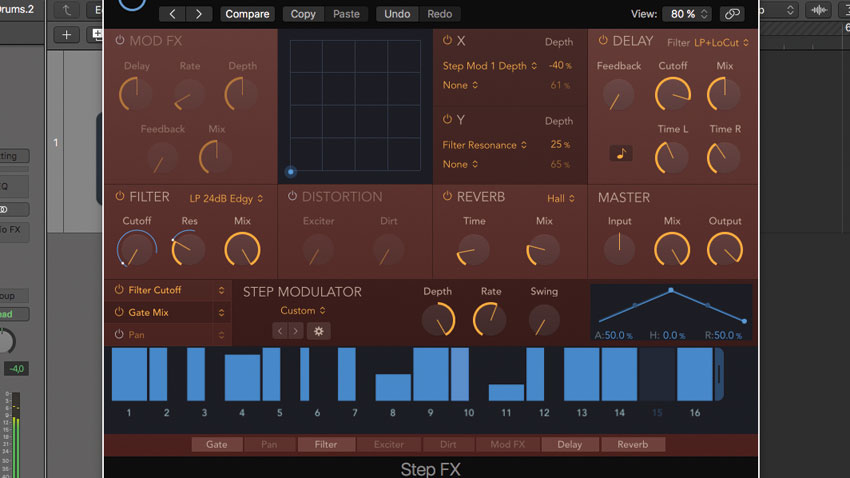
Task: Click step 11 bar in sequencer
Action: (x=506, y=392)
